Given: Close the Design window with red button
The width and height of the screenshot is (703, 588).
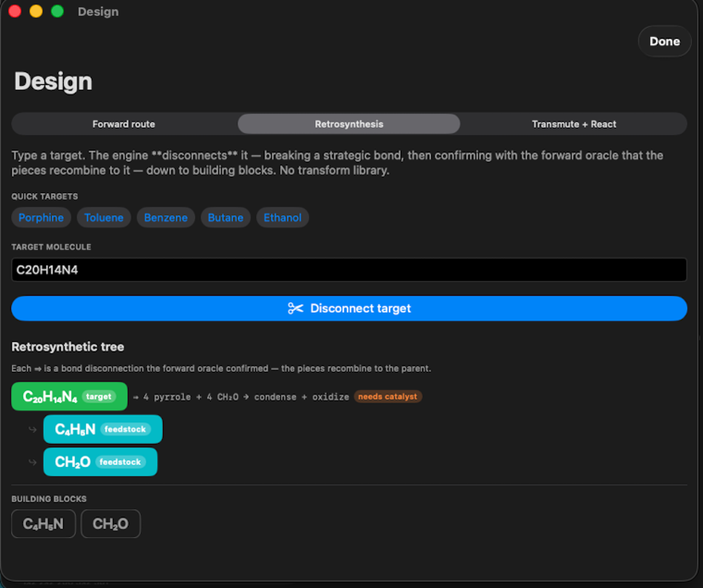Looking at the screenshot, I should pos(15,12).
